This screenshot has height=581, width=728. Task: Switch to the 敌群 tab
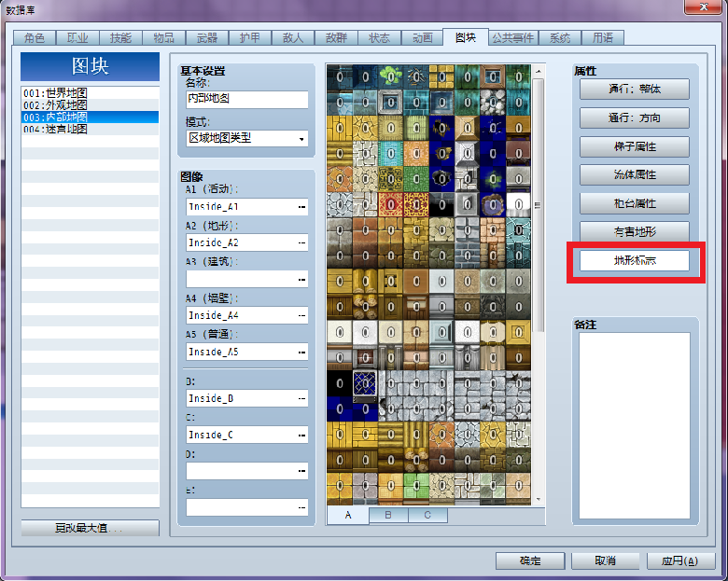pos(336,37)
